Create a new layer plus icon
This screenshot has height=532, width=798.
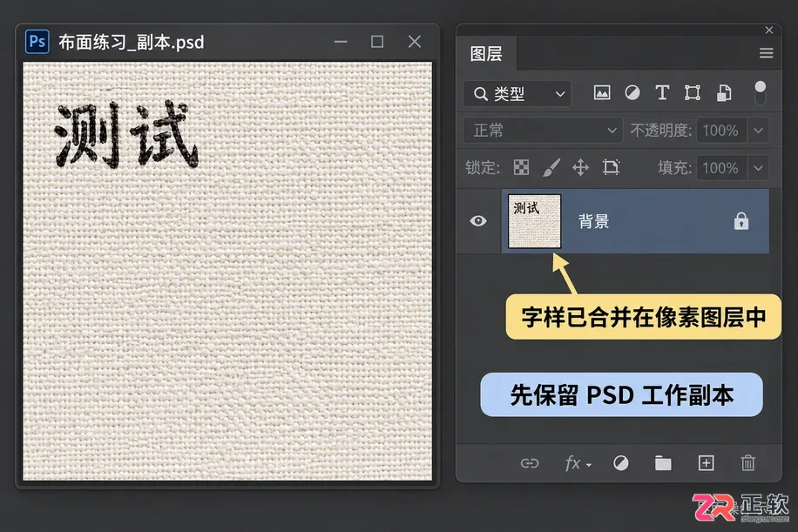pos(706,463)
